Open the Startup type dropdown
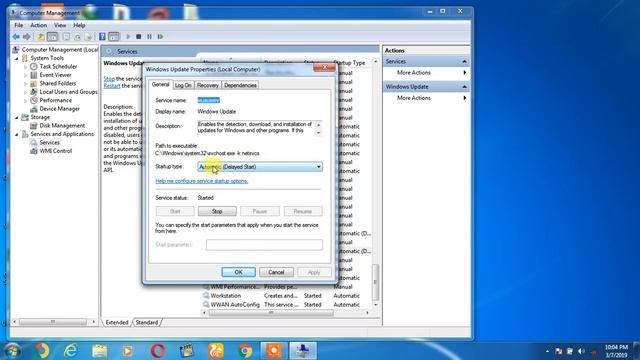The height and width of the screenshot is (360, 640). click(x=260, y=167)
